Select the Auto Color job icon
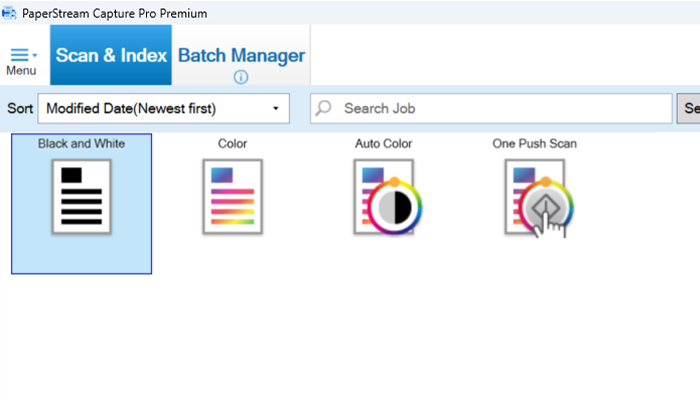Screen dimensions: 700x400 click(388, 197)
